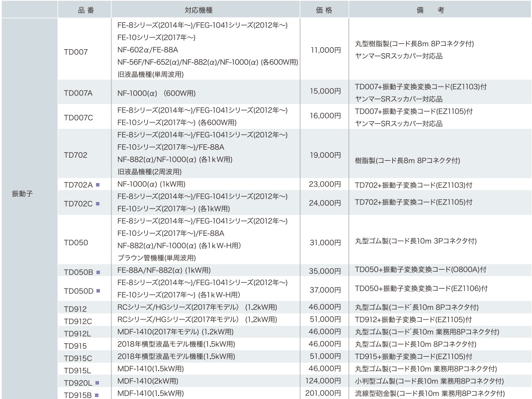Click the purple square marker beside TD915B
Screen dimensions: 532x399
(97, 395)
